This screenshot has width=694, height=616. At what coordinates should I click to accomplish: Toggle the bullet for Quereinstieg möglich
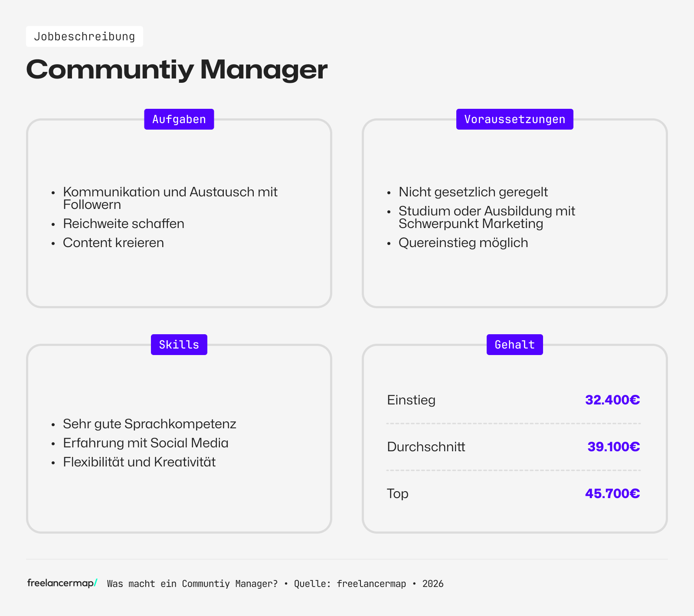click(389, 243)
